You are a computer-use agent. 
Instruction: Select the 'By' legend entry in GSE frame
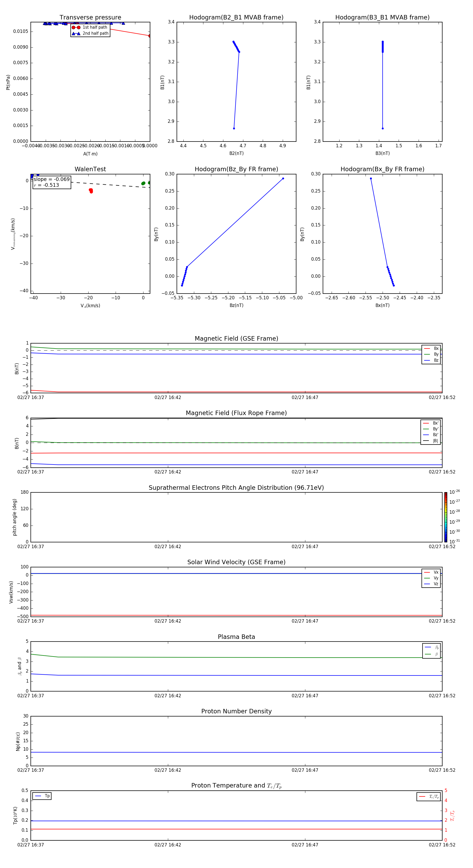pyautogui.click(x=431, y=354)
